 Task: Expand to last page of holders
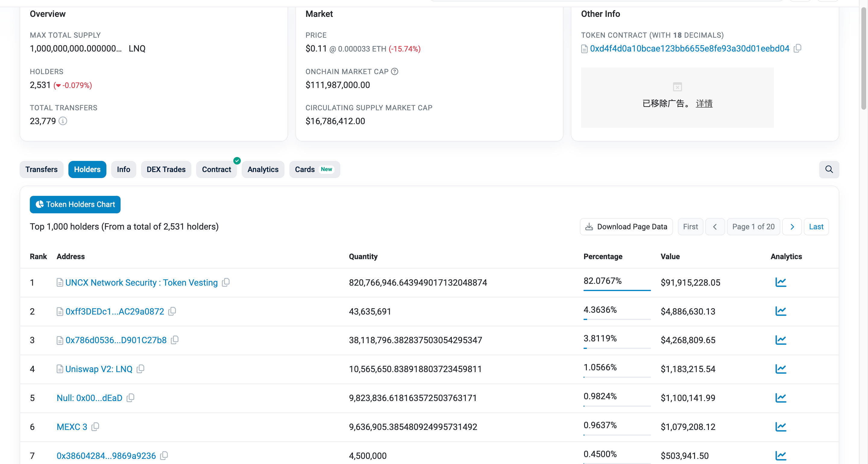click(x=817, y=226)
